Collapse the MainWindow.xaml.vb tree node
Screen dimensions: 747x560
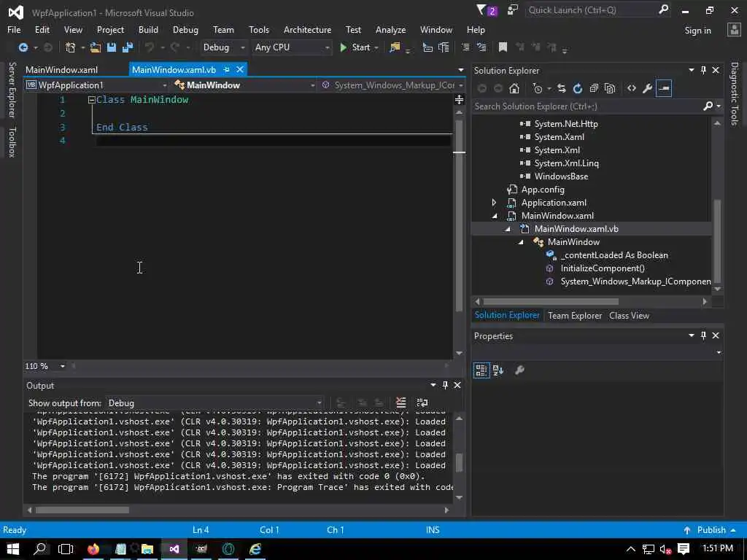pos(508,229)
